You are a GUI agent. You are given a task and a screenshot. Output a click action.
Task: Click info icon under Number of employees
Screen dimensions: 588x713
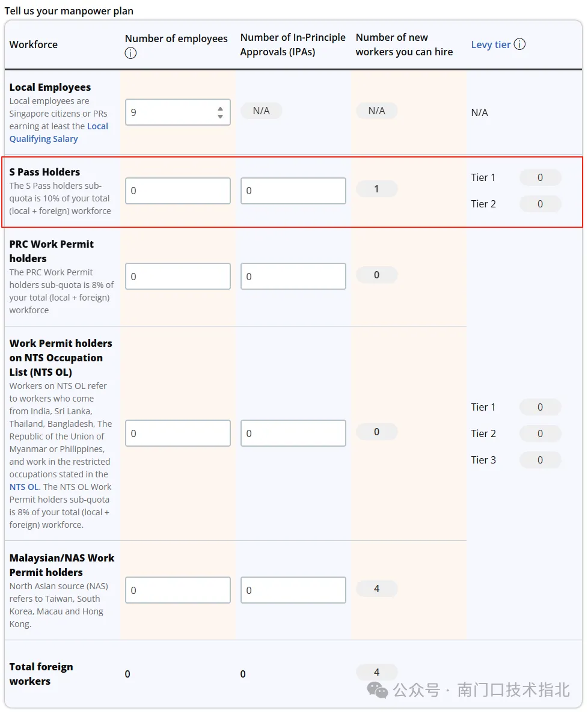coord(130,53)
